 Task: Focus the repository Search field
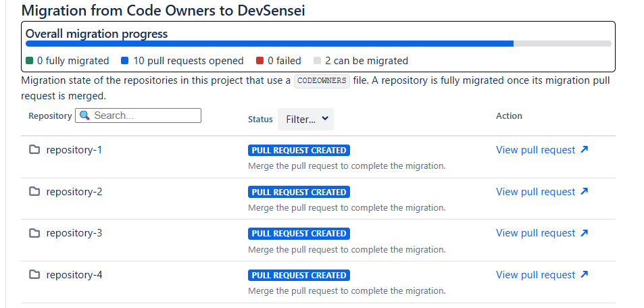[138, 115]
